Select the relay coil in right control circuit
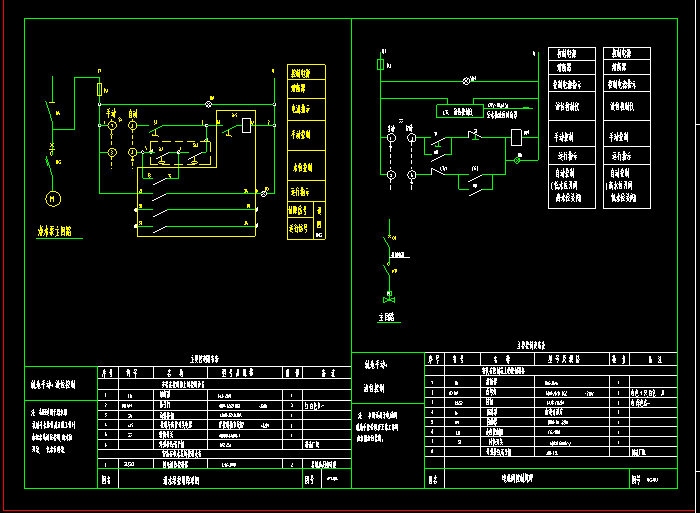 (516, 137)
